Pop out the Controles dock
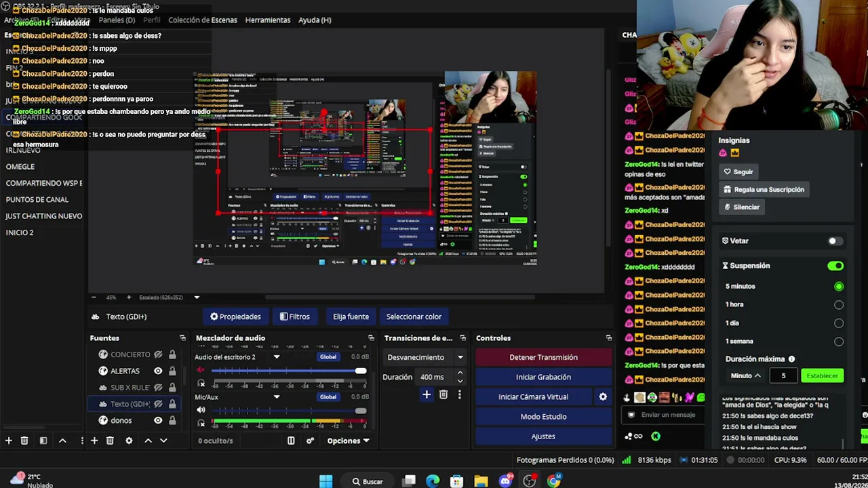The height and width of the screenshot is (488, 868). 608,338
